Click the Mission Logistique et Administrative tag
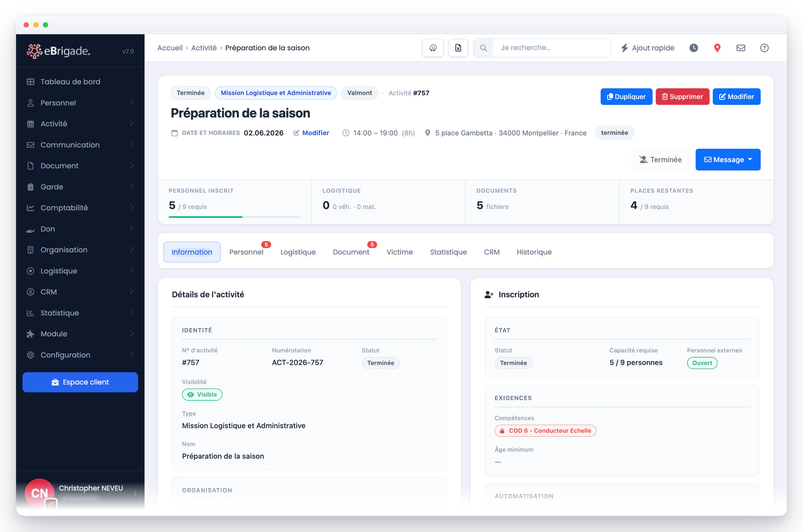This screenshot has height=532, width=803. pos(276,93)
